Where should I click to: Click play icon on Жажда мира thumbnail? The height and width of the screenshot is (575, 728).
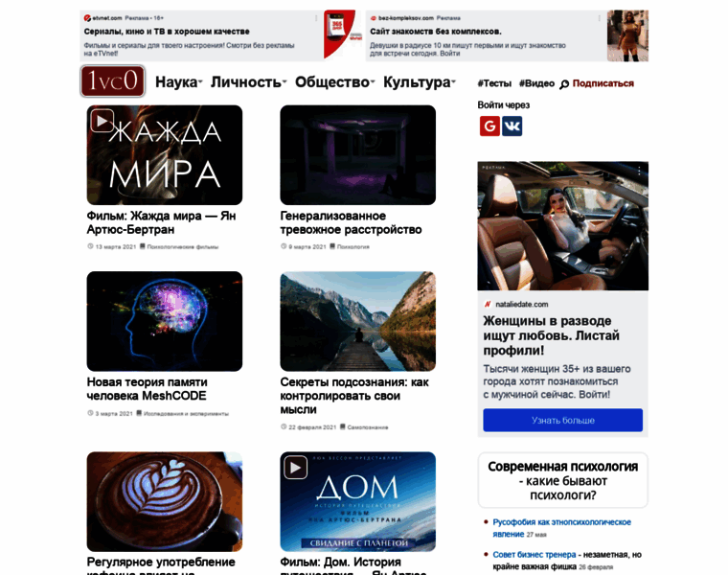coord(102,121)
